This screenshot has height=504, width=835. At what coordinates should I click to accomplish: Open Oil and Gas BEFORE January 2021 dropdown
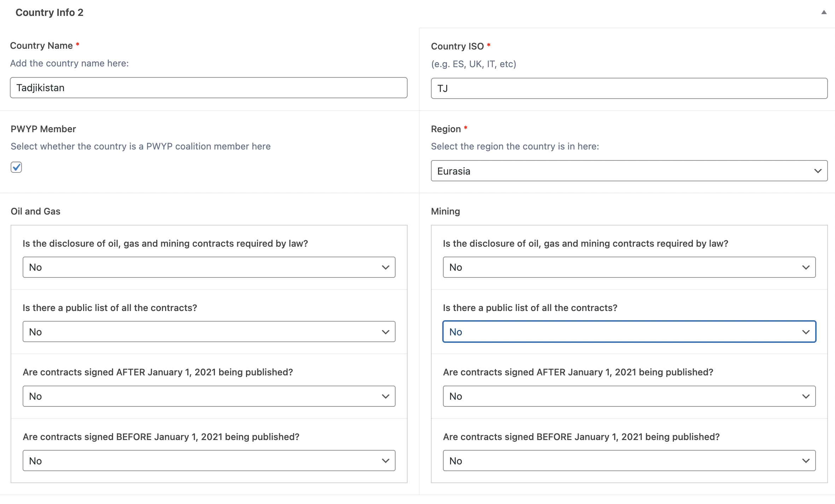click(209, 461)
